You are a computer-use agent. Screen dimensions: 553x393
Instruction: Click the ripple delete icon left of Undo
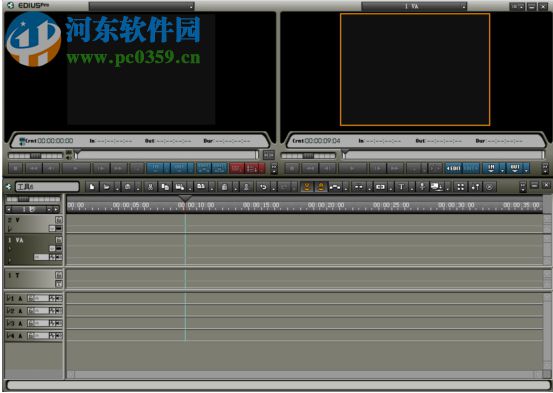pyautogui.click(x=246, y=187)
